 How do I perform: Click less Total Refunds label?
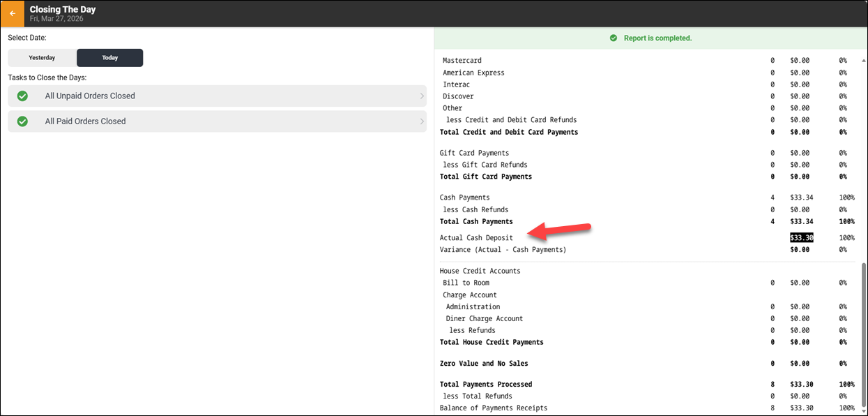pos(478,396)
